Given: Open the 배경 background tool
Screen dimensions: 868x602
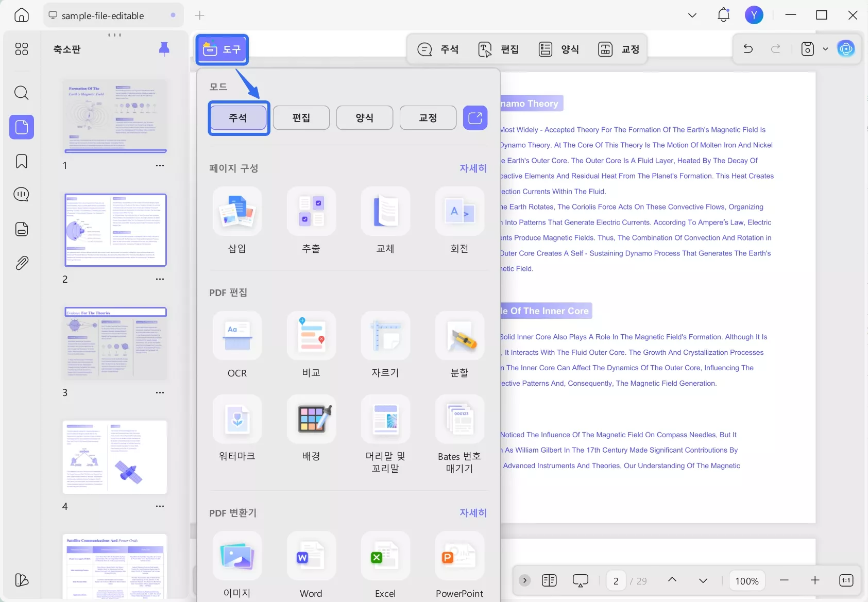Looking at the screenshot, I should [311, 428].
